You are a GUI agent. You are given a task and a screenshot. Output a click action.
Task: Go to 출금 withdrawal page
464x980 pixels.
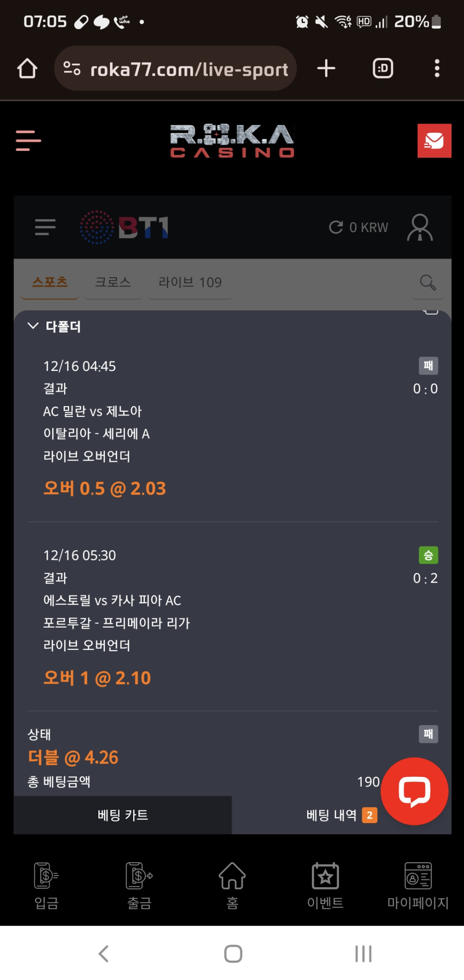(x=139, y=885)
